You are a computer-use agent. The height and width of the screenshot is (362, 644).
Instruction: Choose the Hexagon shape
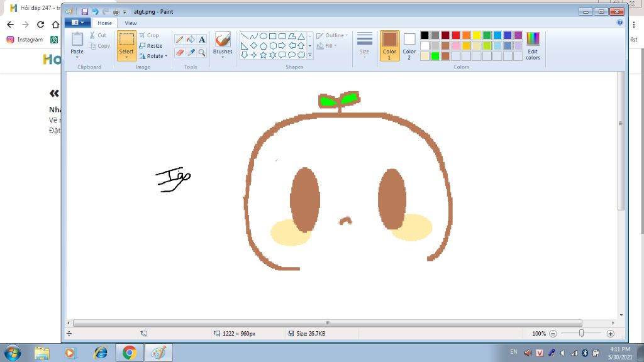click(273, 45)
